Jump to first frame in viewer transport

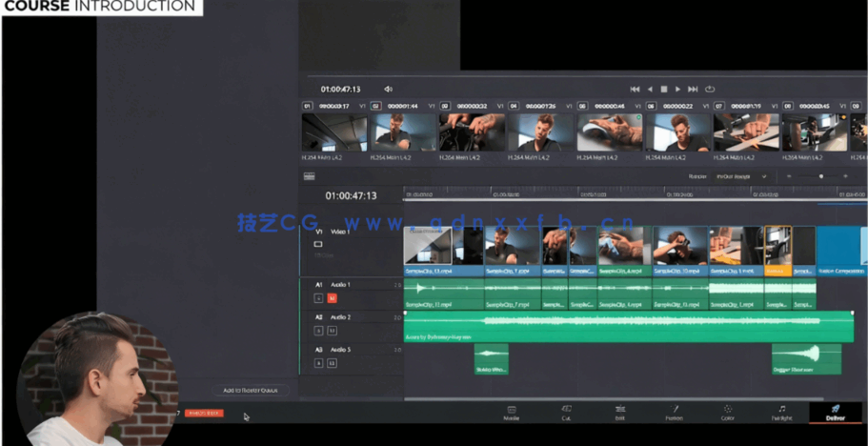point(635,89)
